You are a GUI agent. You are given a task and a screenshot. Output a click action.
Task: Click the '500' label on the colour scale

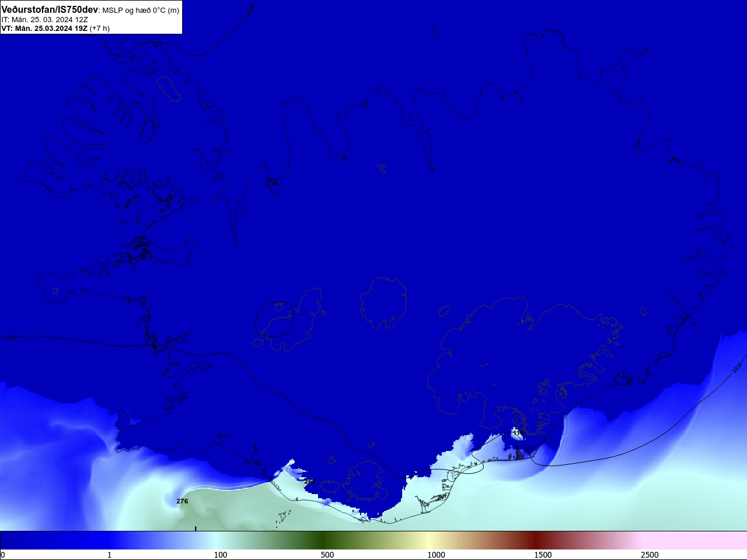coord(327,555)
